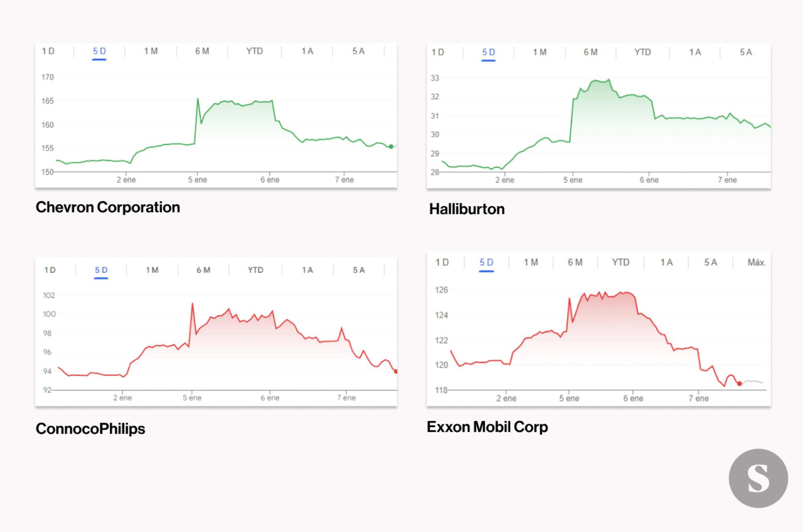This screenshot has height=532, width=803.
Task: Choose 5 A range on Chevron chart
Action: (359, 51)
